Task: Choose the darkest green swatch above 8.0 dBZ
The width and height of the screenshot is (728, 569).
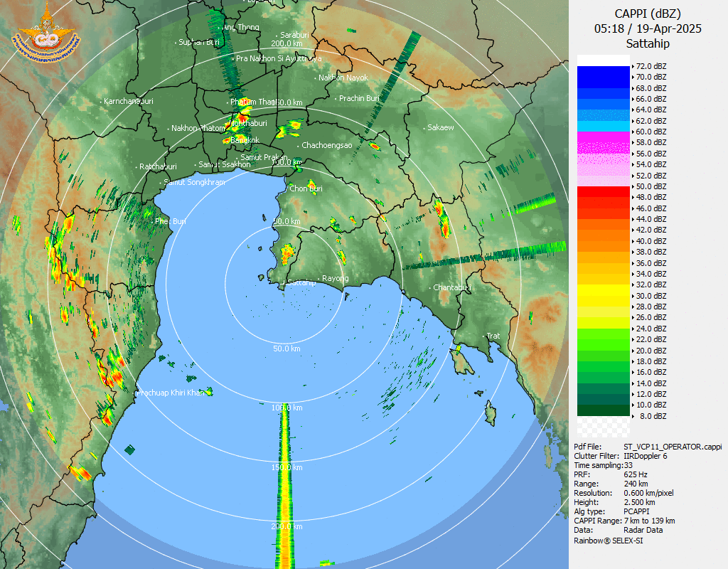Action: coord(603,410)
